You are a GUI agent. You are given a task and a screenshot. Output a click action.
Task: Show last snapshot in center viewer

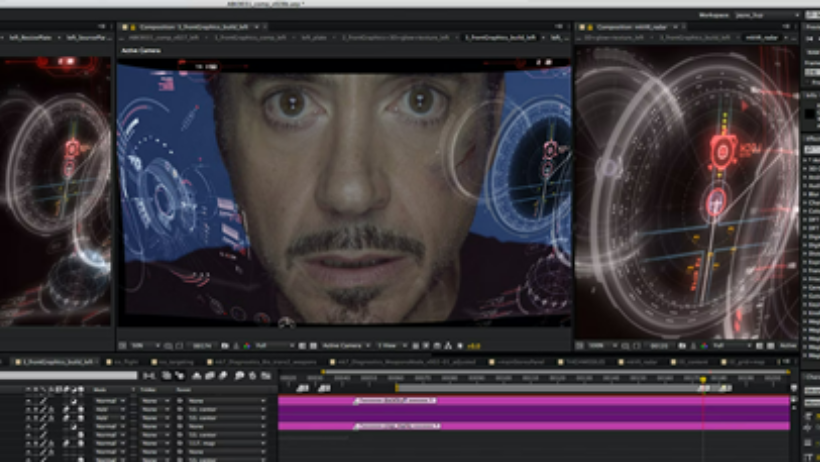tap(236, 346)
